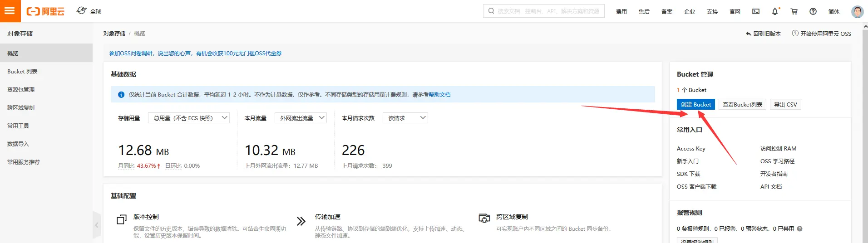Open 常用服务推荐 in the sidebar
Screen dimensions: 868x243
(x=46, y=162)
